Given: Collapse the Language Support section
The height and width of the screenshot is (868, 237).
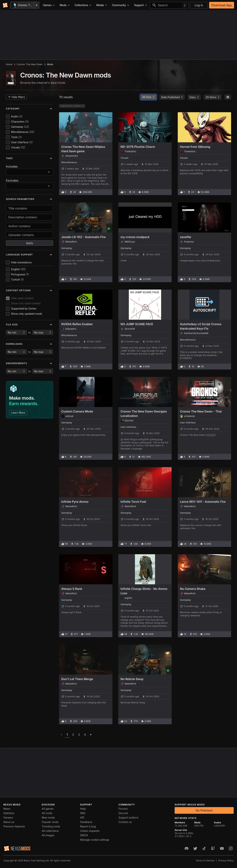Looking at the screenshot, I should tap(51, 255).
